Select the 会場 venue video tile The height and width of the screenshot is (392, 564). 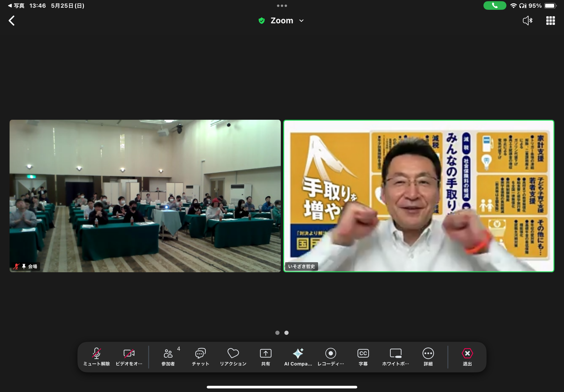coord(145,196)
